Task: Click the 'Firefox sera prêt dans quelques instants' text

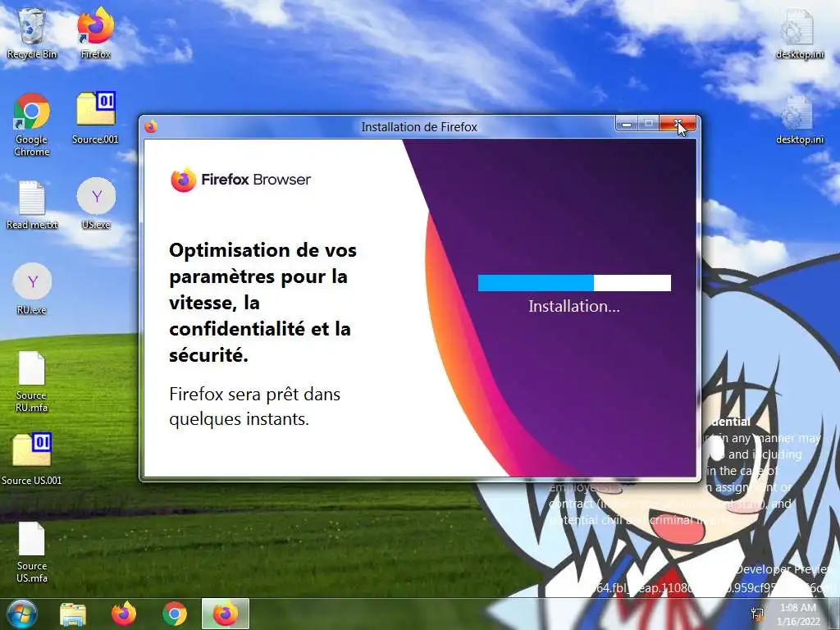Action: point(255,407)
